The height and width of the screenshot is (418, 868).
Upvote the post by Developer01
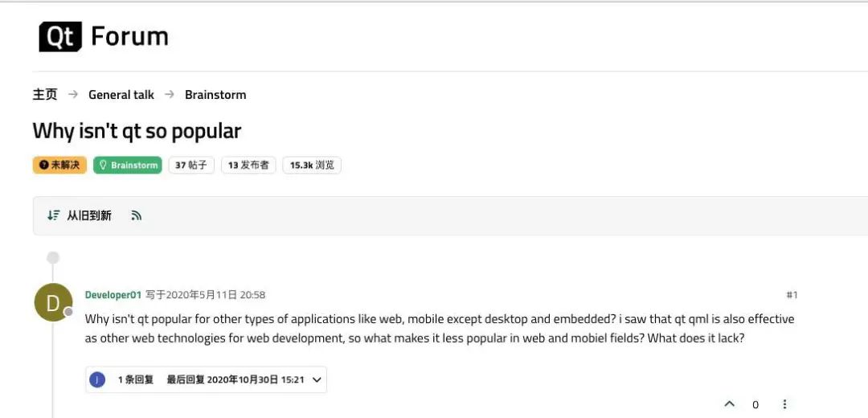pos(729,404)
